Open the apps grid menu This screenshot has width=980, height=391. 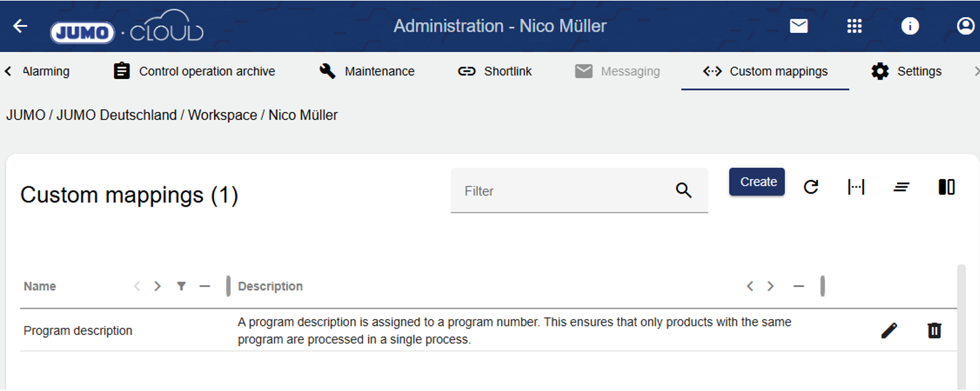[x=854, y=26]
